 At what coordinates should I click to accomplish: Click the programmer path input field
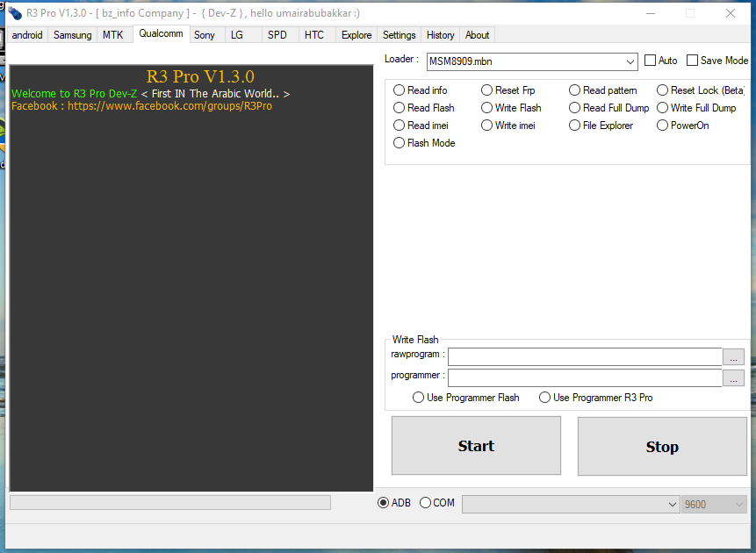(585, 378)
